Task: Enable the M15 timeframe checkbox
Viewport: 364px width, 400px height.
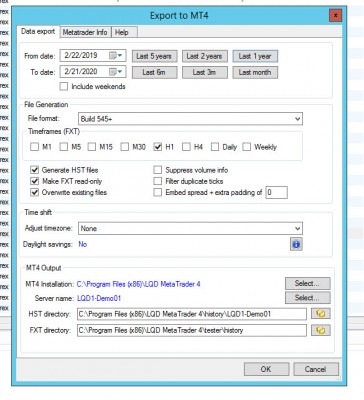Action: pyautogui.click(x=92, y=147)
